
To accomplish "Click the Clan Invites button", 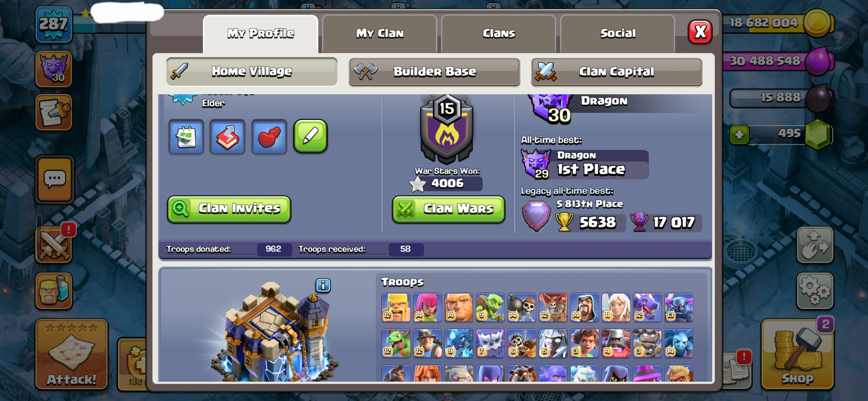I will click(x=229, y=209).
